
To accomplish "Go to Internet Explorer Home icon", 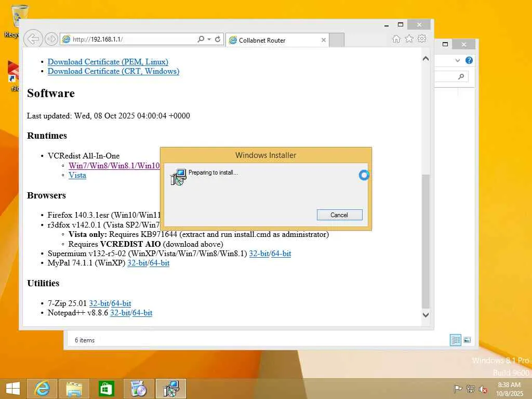I will coord(396,38).
